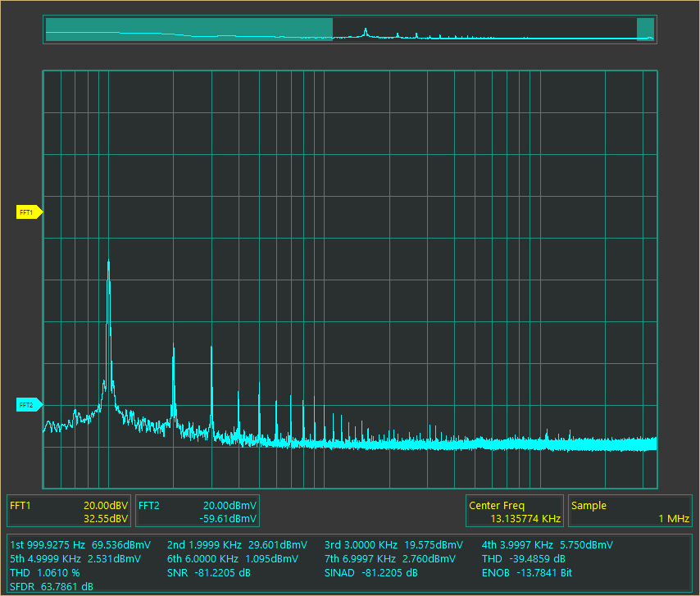
Task: Click the THD 1.0610 % reading
Action: (44, 573)
